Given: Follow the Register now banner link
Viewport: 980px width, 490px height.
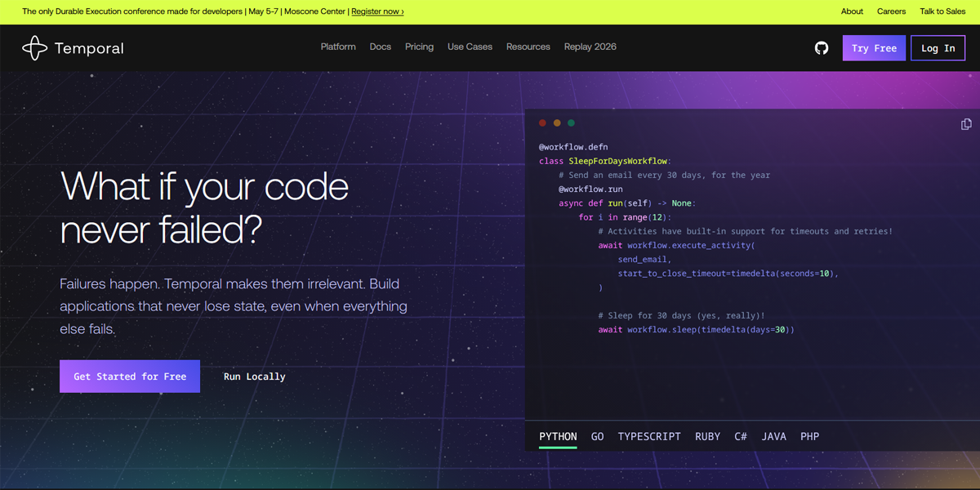Looking at the screenshot, I should click(377, 11).
